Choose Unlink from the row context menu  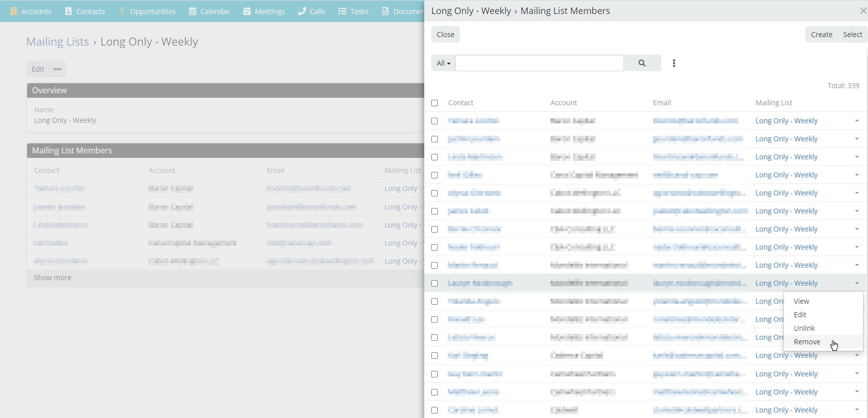804,328
